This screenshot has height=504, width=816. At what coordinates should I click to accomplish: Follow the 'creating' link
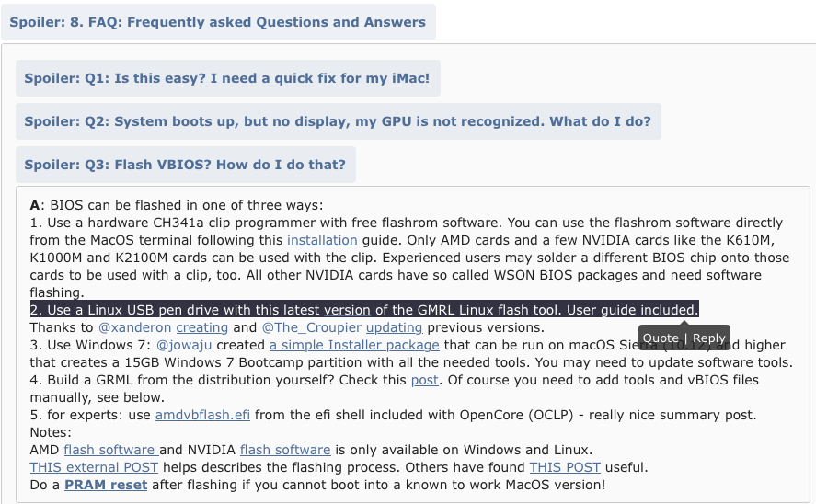(201, 327)
